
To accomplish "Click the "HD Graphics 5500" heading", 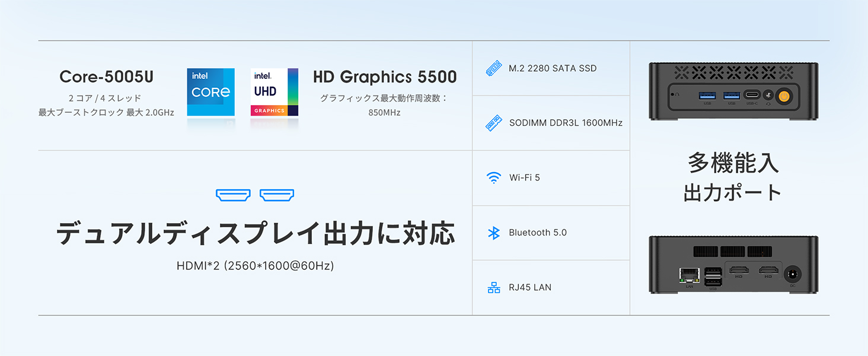I will pos(385,77).
